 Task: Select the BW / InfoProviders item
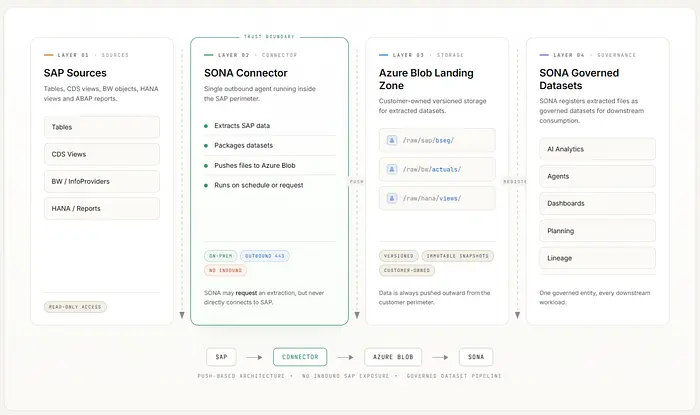point(102,182)
